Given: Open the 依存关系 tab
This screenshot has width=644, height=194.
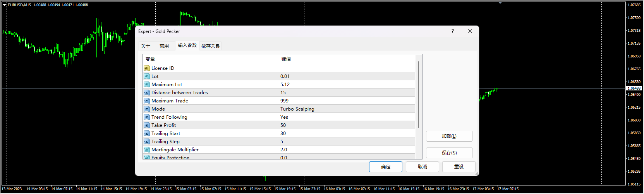Looking at the screenshot, I should [x=211, y=46].
